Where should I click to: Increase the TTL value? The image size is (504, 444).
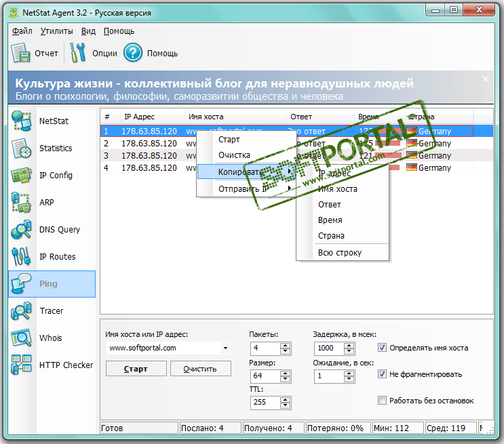click(285, 400)
